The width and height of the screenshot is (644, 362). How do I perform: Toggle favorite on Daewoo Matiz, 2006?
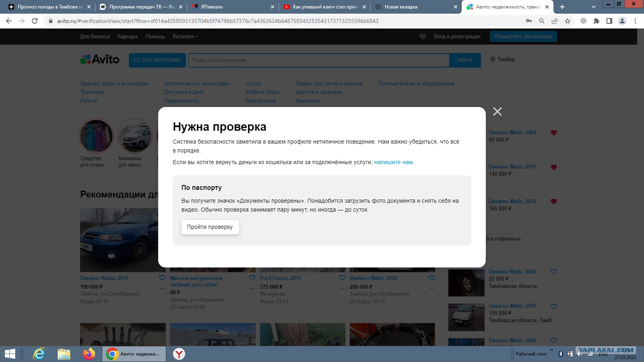(x=554, y=272)
